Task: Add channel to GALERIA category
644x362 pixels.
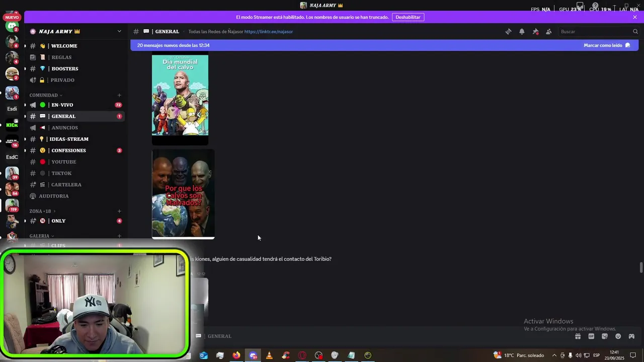Action: pos(119,236)
